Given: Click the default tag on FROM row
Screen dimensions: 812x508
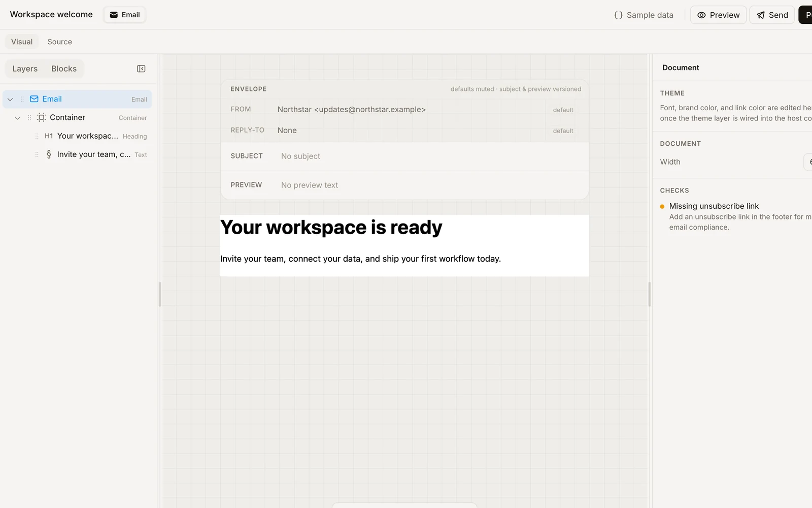Looking at the screenshot, I should (563, 110).
